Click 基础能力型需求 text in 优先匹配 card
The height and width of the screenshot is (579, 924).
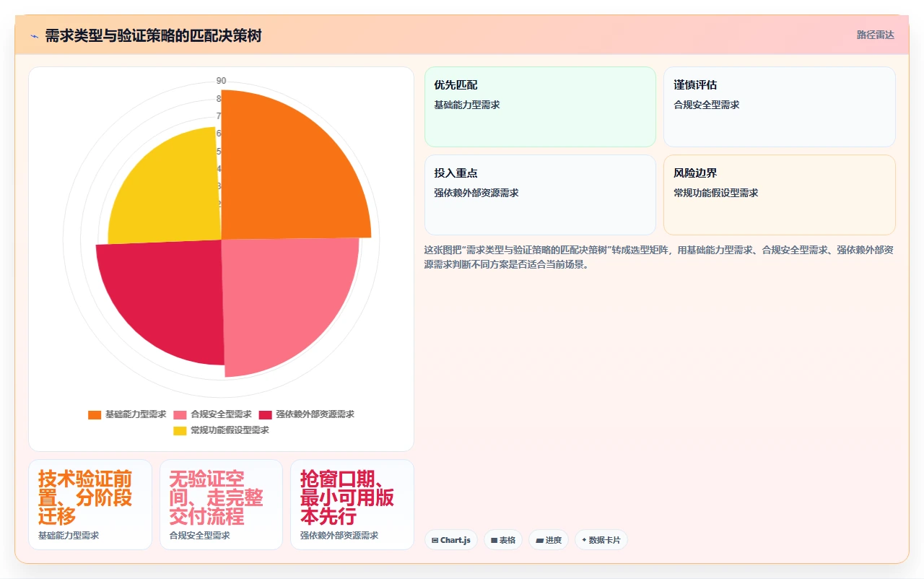467,105
